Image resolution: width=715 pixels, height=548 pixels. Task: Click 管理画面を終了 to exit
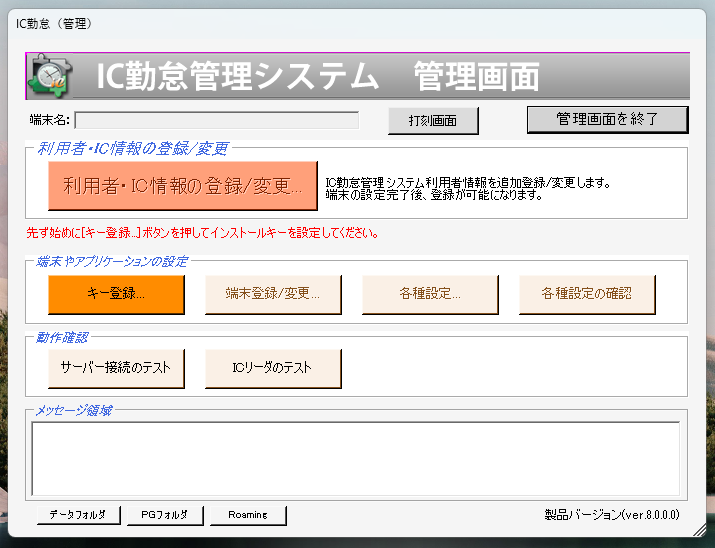tap(607, 119)
